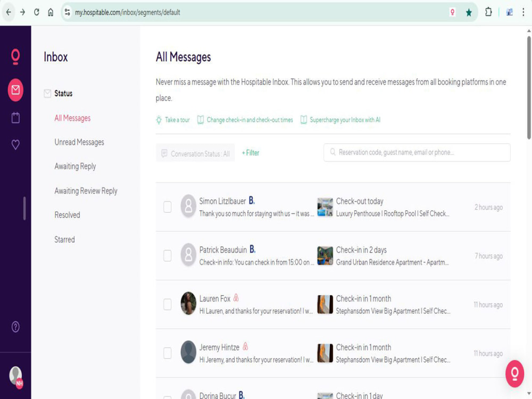Open the Calendar icon in the sidebar

coord(15,118)
